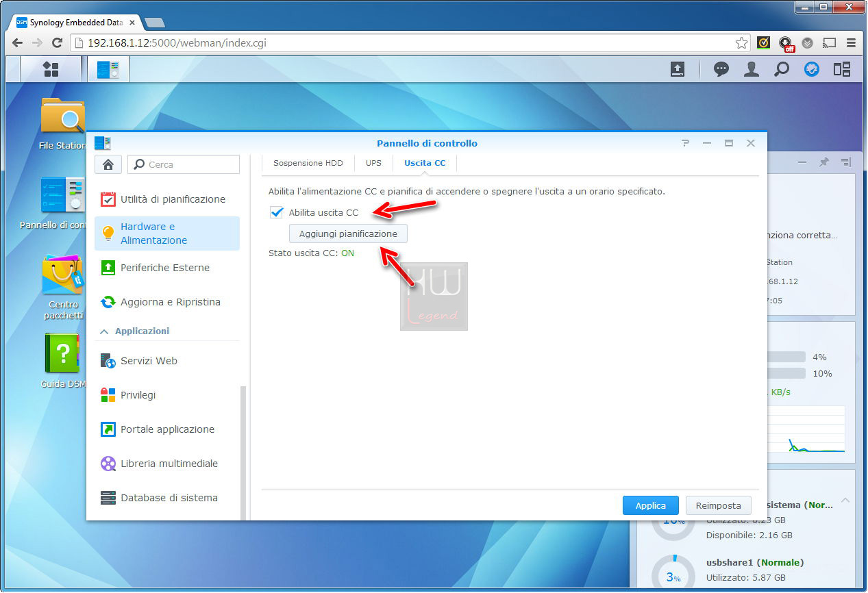868x593 pixels.
Task: Select the Synology Embedded Data browser tab
Action: tap(75, 22)
